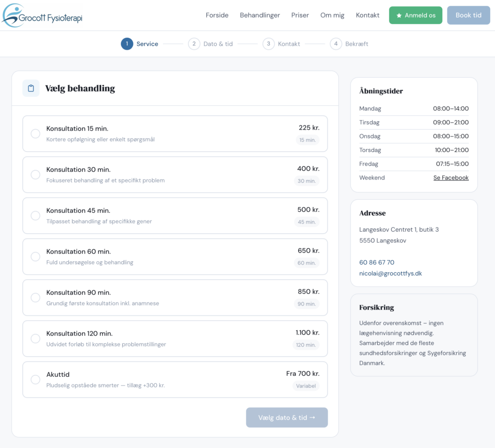The image size is (495, 448).
Task: Click the Service step label
Action: point(147,44)
